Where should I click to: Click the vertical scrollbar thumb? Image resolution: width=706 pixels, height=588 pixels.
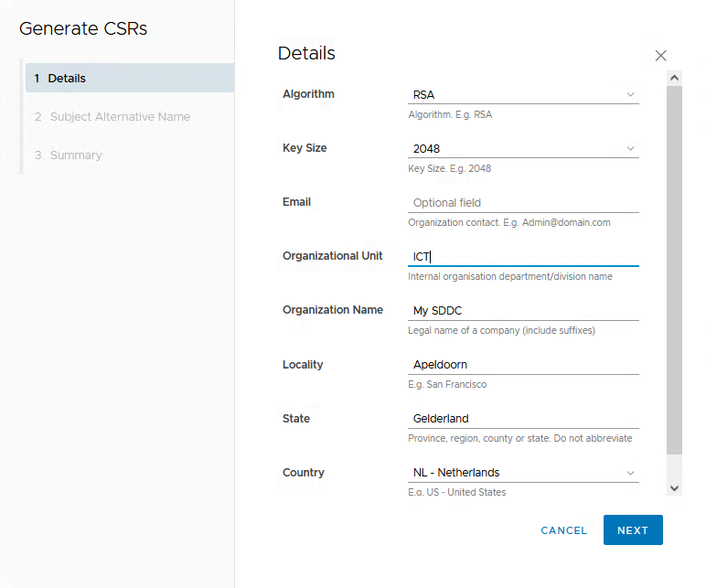(674, 270)
